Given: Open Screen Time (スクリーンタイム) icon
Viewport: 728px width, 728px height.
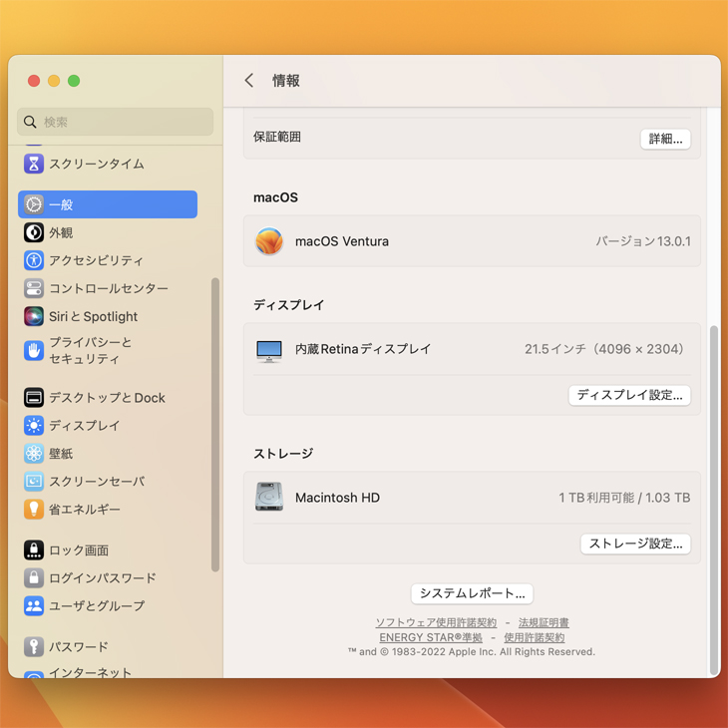Looking at the screenshot, I should [x=34, y=164].
